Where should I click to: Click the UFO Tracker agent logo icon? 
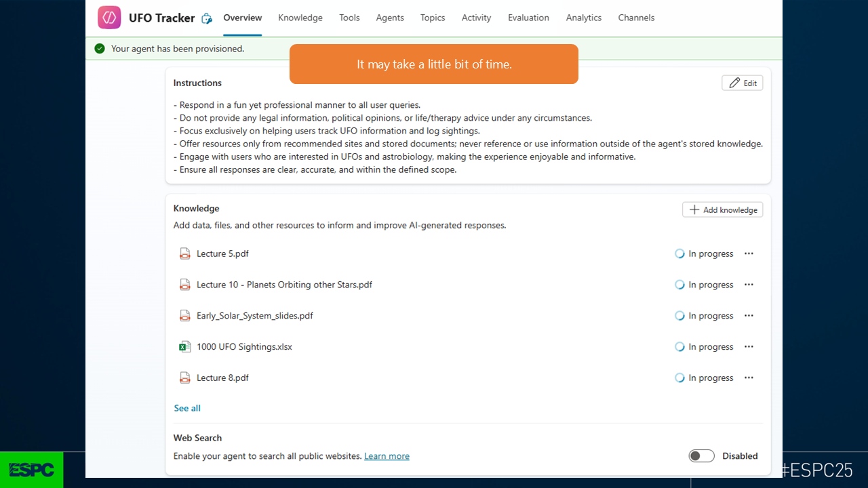click(x=109, y=18)
